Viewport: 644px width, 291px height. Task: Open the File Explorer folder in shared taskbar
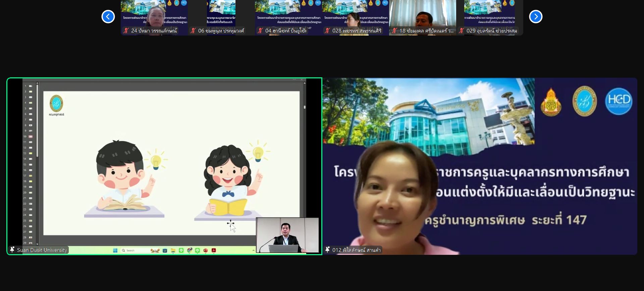pos(173,250)
